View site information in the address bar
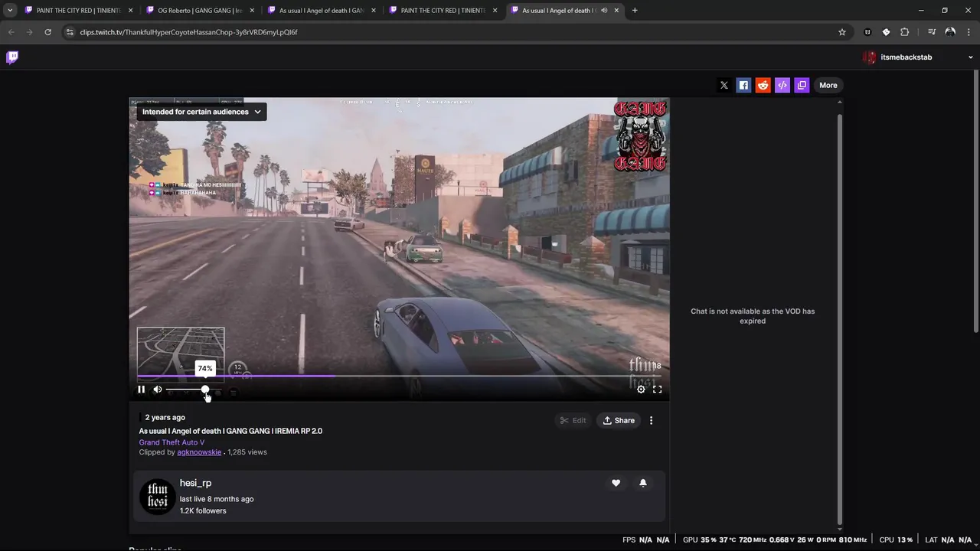Screen dimensions: 980x551 (70, 32)
